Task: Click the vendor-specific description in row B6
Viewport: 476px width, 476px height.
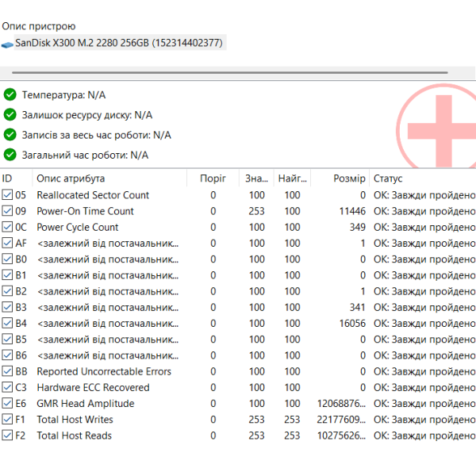Action: (x=107, y=355)
